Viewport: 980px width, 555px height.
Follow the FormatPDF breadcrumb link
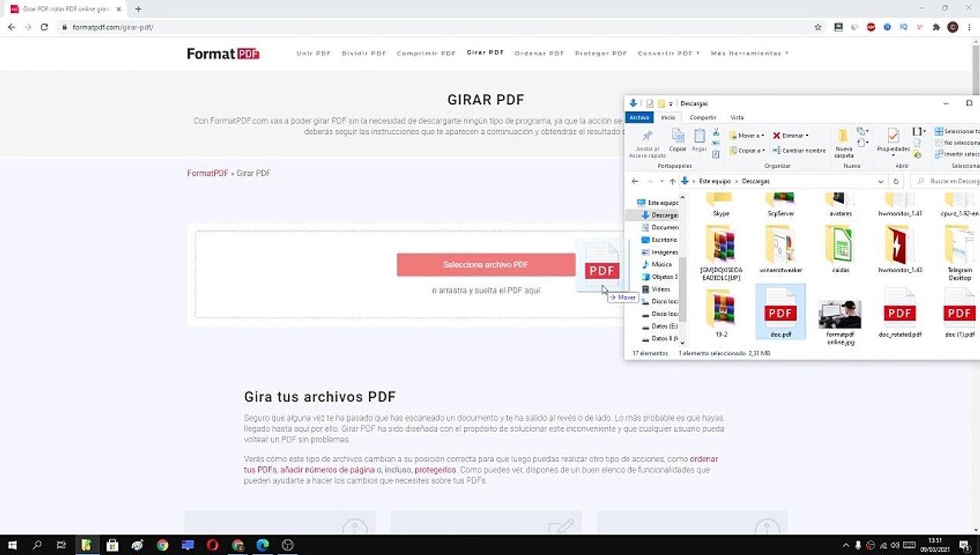point(207,173)
